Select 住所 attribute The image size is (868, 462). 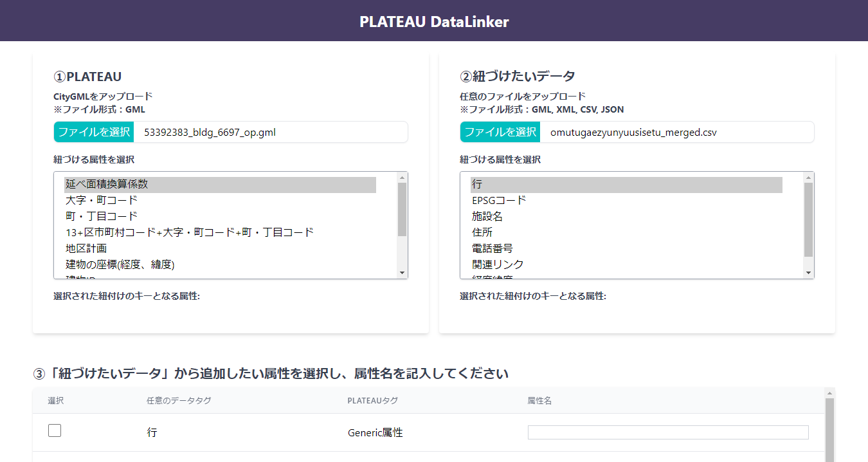(x=626, y=232)
